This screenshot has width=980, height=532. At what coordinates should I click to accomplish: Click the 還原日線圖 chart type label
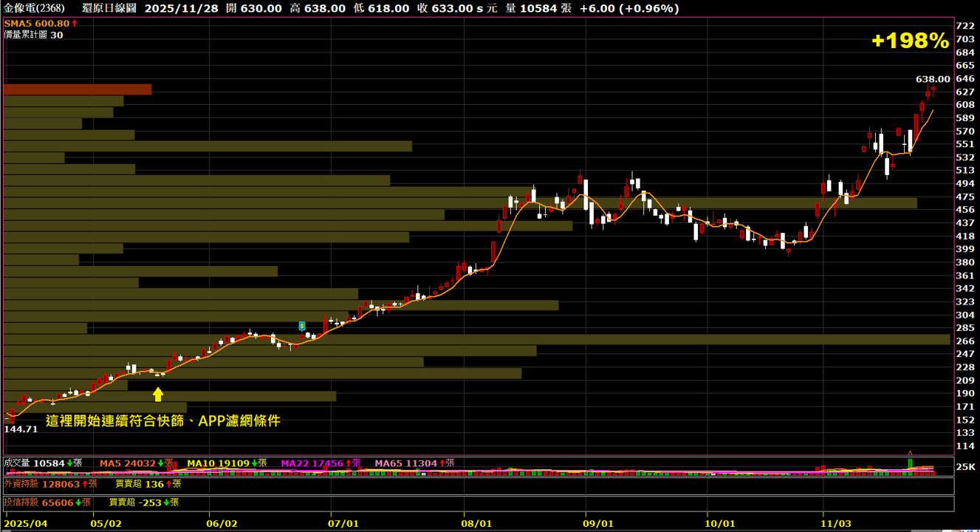[109, 8]
